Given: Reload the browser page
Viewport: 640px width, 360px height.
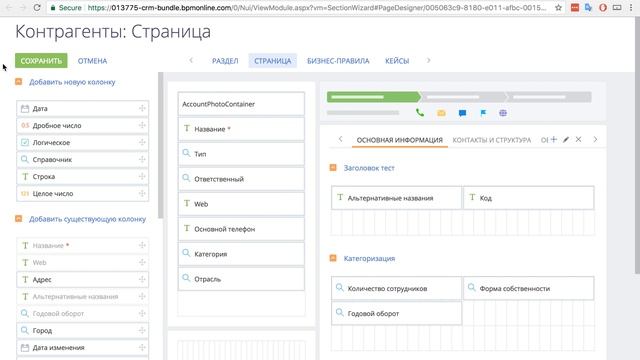Looking at the screenshot, I should [x=37, y=7].
